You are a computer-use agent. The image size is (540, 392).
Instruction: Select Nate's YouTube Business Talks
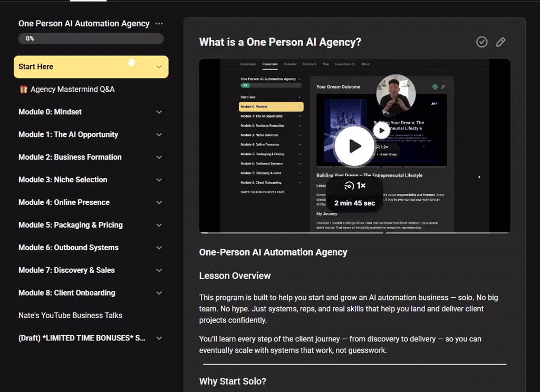coord(70,315)
